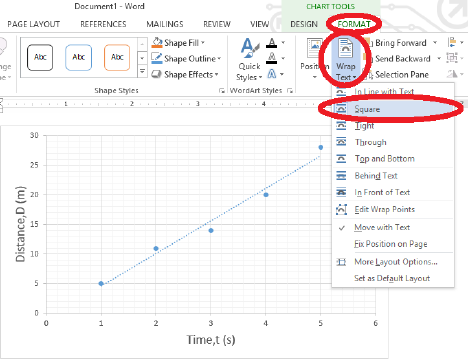The image size is (468, 362).
Task: Apply the blue outlined Abc shape style
Action: 79,57
